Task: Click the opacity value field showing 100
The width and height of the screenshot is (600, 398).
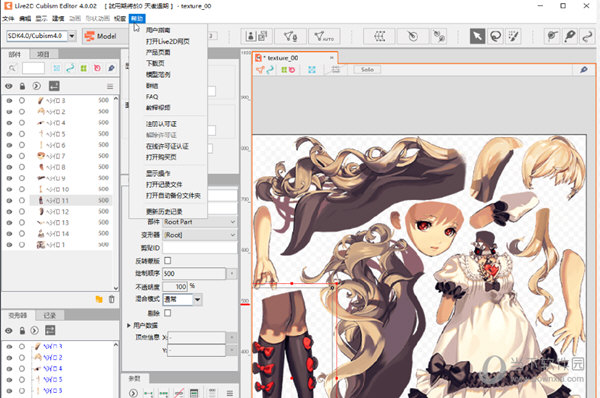Action: click(x=175, y=287)
